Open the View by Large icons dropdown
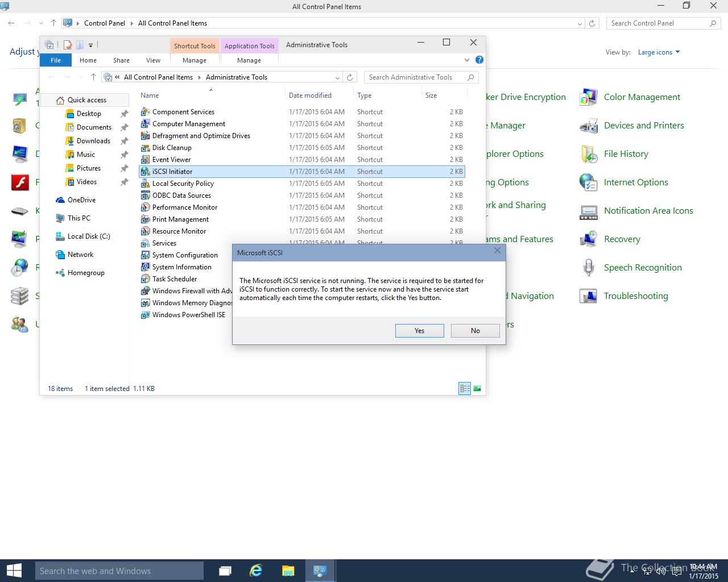Screen dimensions: 728x582 tap(659, 52)
